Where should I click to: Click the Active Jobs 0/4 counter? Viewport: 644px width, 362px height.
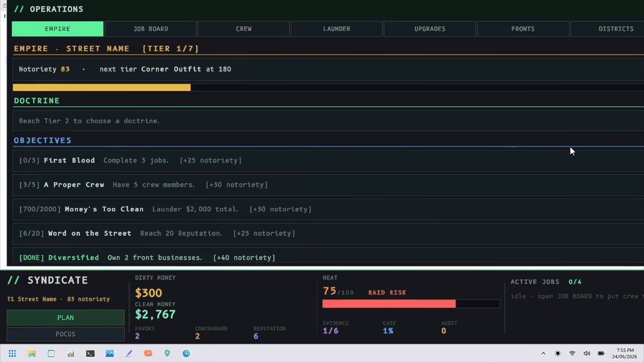tap(575, 282)
